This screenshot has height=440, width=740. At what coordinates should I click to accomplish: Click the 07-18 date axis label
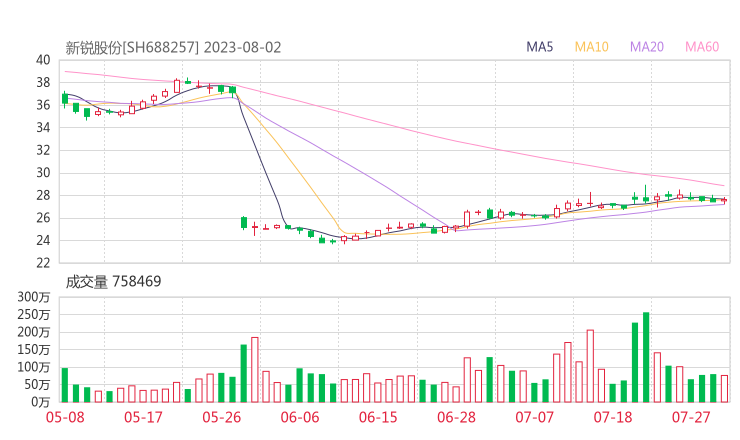pos(613,417)
